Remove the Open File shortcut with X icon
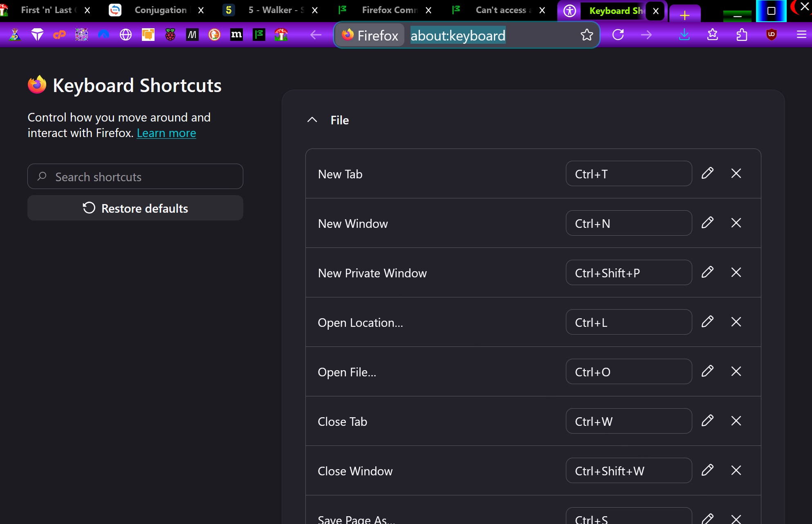812x524 pixels. [736, 371]
